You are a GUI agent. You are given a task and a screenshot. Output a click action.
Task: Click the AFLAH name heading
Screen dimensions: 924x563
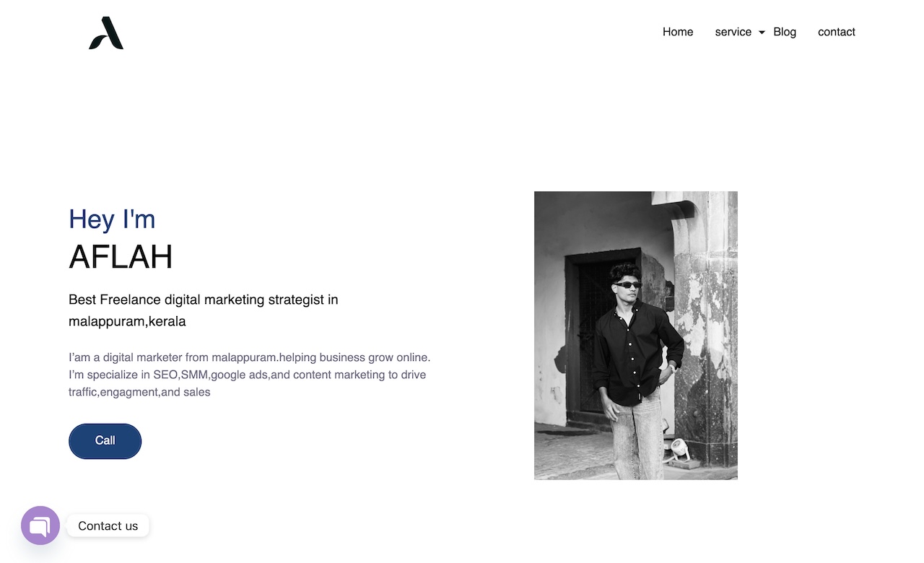pyautogui.click(x=121, y=257)
